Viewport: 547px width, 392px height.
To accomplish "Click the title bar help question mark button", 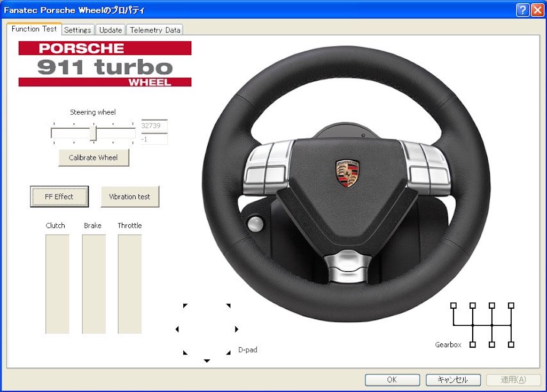I will 522,10.
